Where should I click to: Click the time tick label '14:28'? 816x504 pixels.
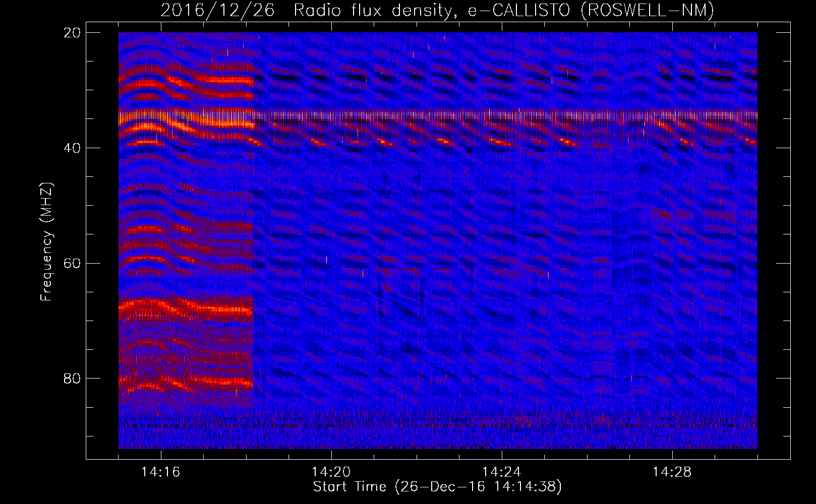672,472
